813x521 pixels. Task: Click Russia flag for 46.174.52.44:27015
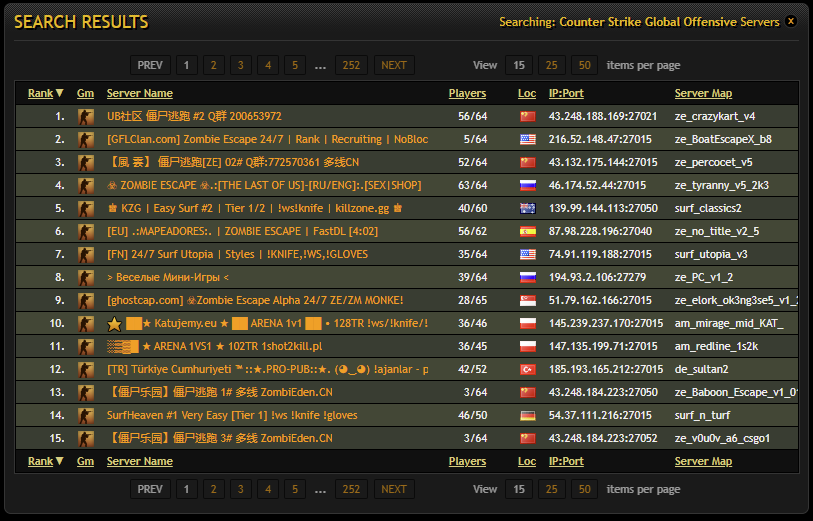[x=527, y=186]
